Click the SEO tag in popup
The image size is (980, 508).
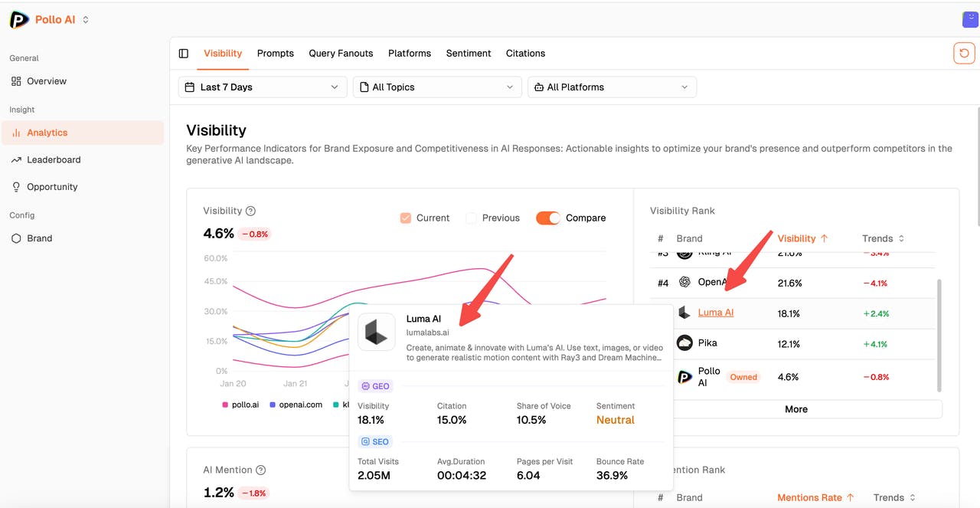pyautogui.click(x=375, y=441)
